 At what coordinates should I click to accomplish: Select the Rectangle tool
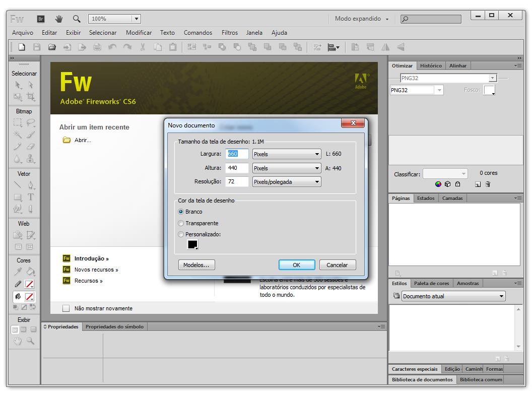18,197
